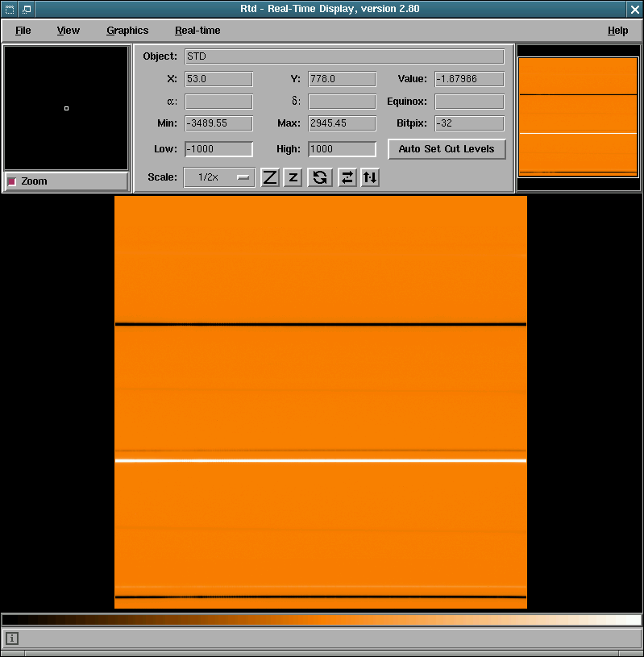Open the Scale 1/2x dropdown
The image size is (644, 657).
click(x=219, y=177)
